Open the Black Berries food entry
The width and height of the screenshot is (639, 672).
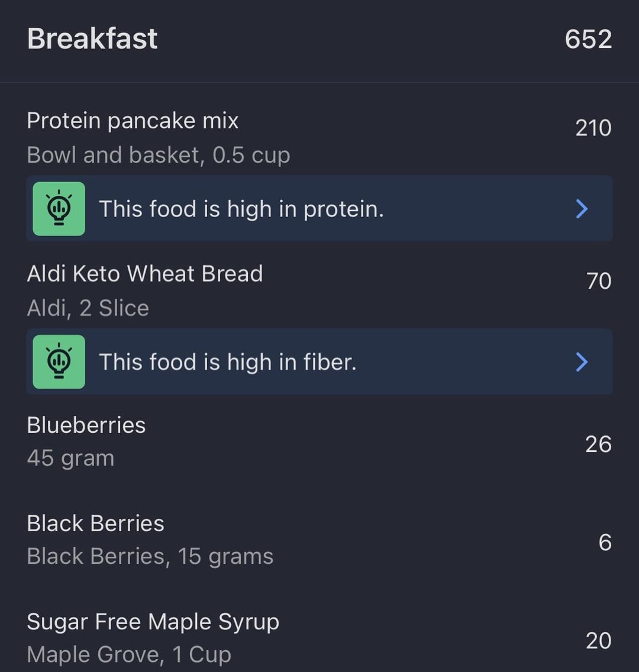tap(319, 540)
